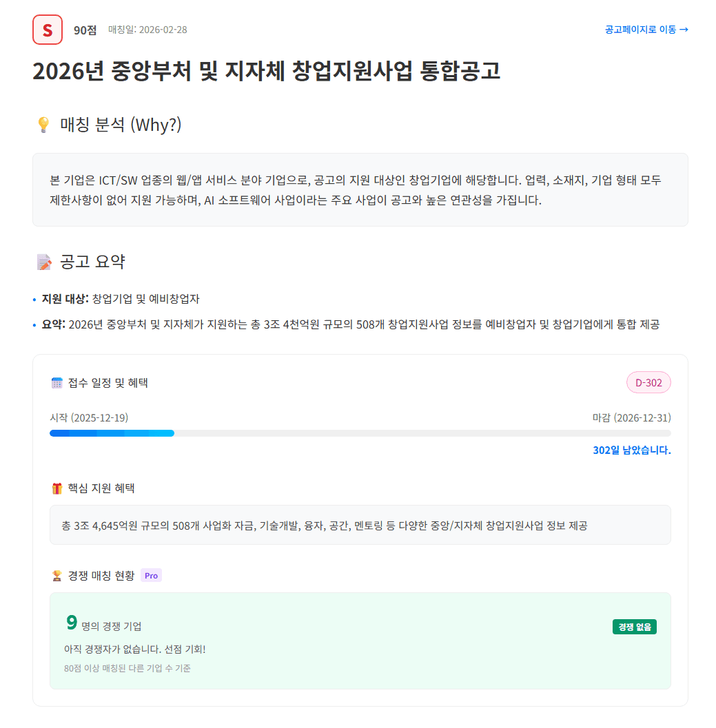Click the green 경쟁 없음 button
The height and width of the screenshot is (728, 716).
point(635,627)
